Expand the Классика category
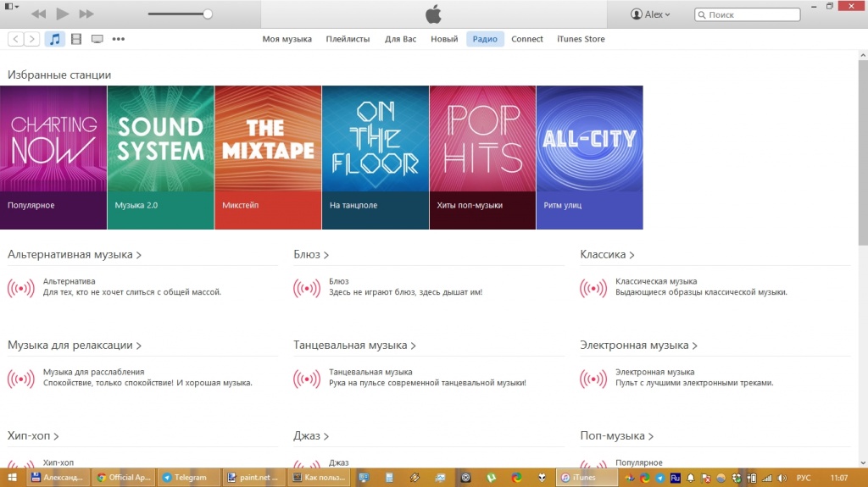The image size is (868, 487). point(607,255)
